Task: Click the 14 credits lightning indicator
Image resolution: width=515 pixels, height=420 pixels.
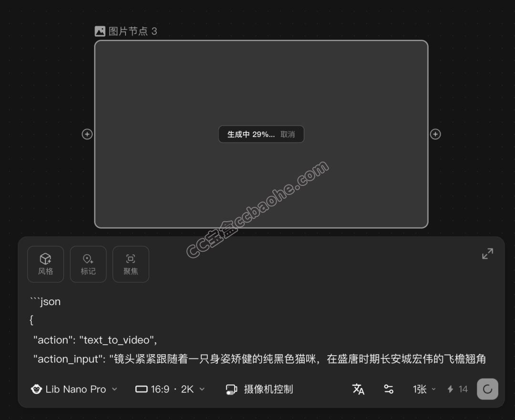Action: [x=457, y=389]
